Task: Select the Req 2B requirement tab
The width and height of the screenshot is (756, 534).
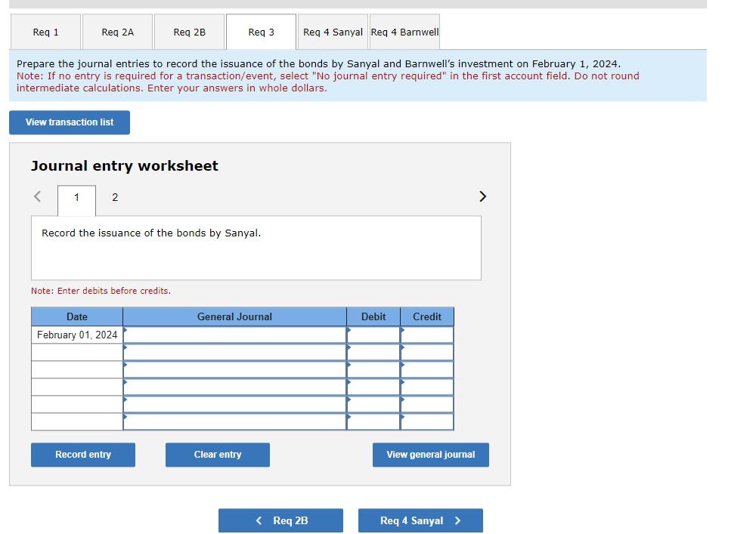Action: pos(189,32)
